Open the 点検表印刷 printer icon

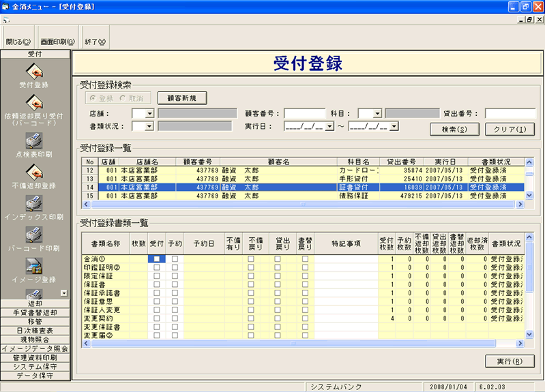coord(34,140)
